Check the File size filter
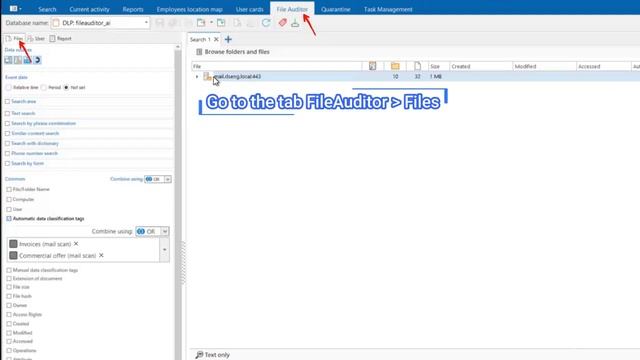This screenshot has height=360, width=640. [9, 287]
